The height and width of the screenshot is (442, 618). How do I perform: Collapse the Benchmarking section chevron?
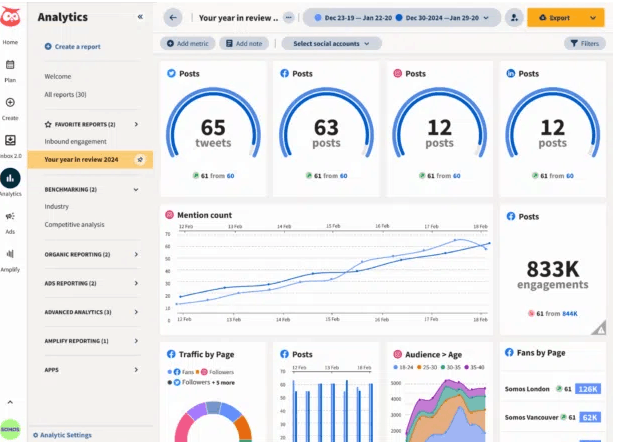[x=136, y=190]
